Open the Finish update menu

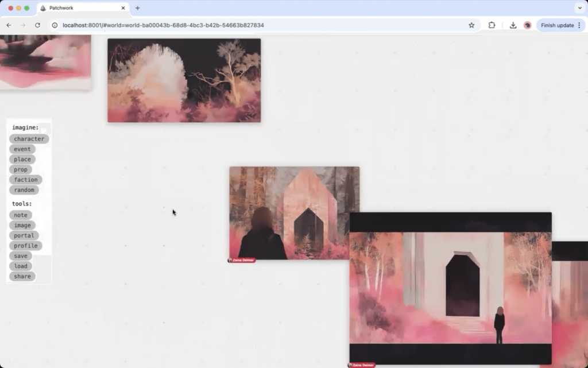(x=561, y=25)
